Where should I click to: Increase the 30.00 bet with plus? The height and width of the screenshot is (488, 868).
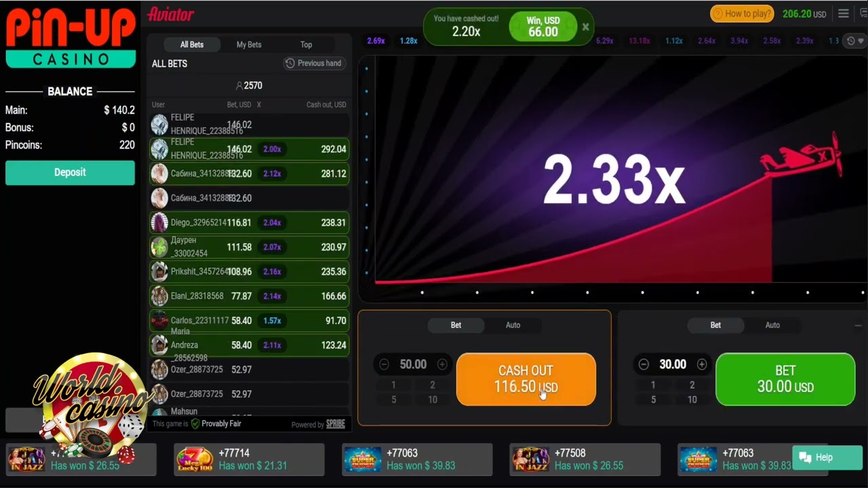coord(702,365)
